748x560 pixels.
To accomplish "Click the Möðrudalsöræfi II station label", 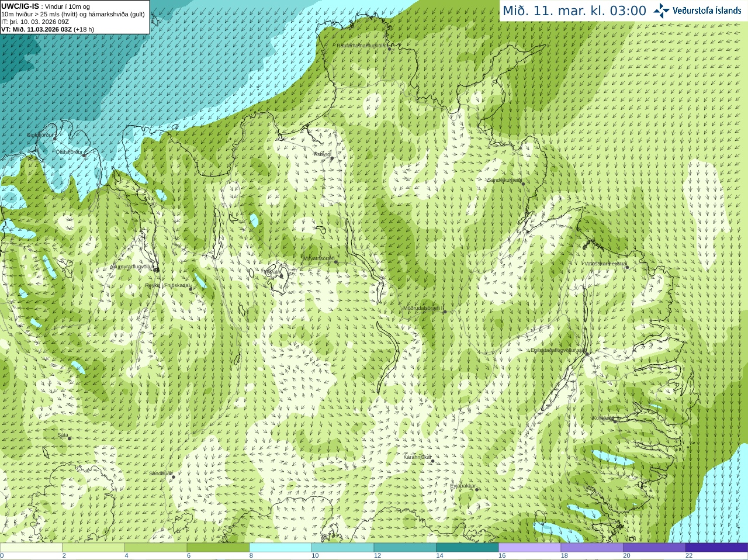I will (424, 308).
